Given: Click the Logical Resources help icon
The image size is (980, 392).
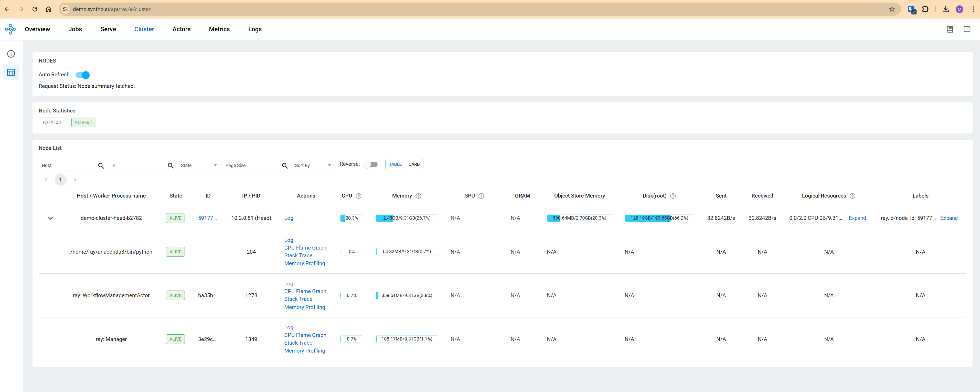Looking at the screenshot, I should (852, 196).
